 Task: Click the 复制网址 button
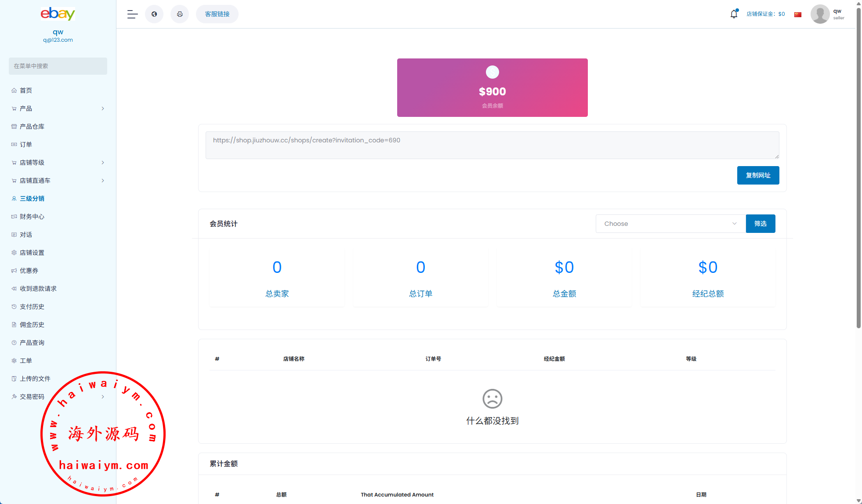(x=758, y=175)
